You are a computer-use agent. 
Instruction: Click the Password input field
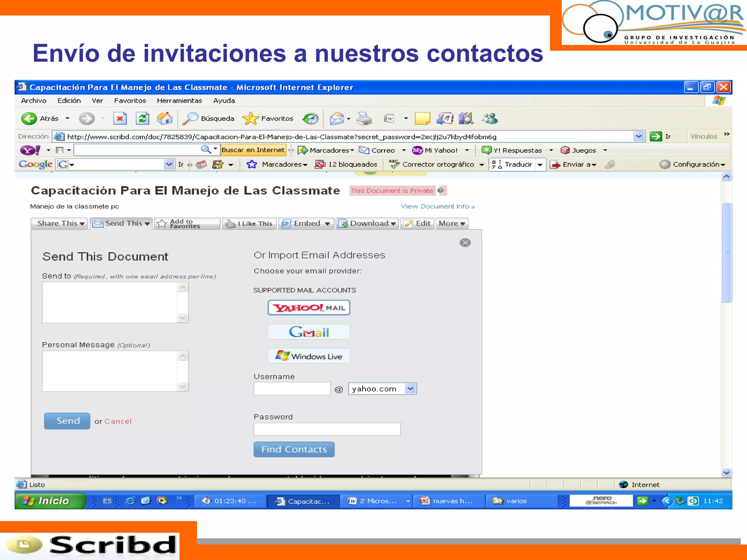pyautogui.click(x=327, y=429)
